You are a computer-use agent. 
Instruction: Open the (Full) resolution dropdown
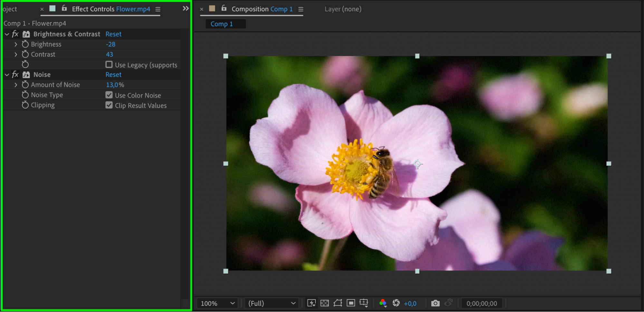click(x=271, y=303)
